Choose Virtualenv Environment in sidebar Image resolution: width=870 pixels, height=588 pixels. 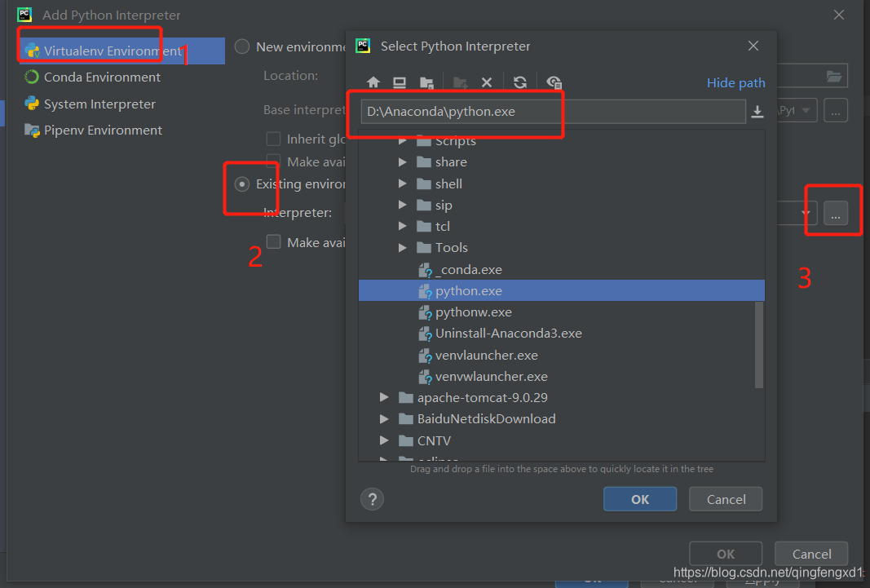point(122,51)
